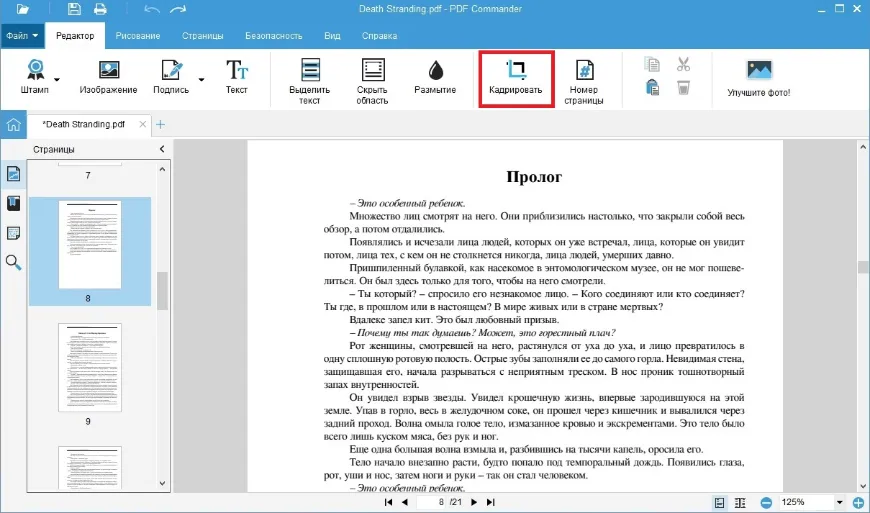Zoom out with minus button
This screenshot has width=870, height=513.
click(x=766, y=502)
